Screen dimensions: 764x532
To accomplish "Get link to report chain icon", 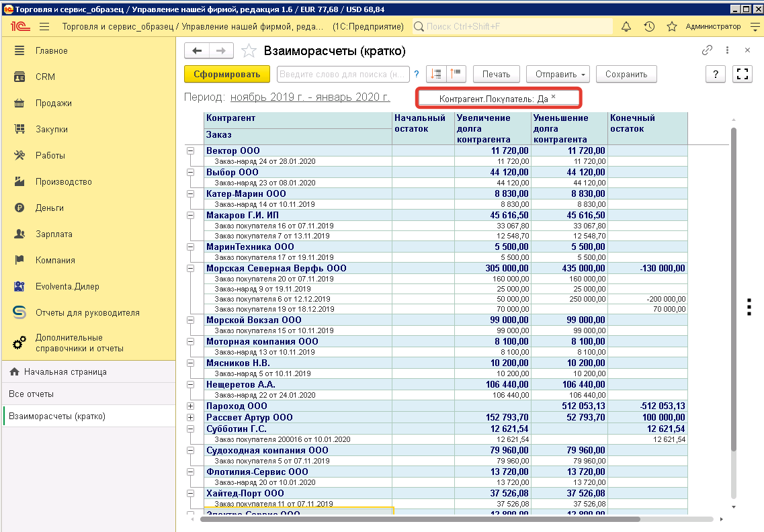I will click(x=707, y=50).
